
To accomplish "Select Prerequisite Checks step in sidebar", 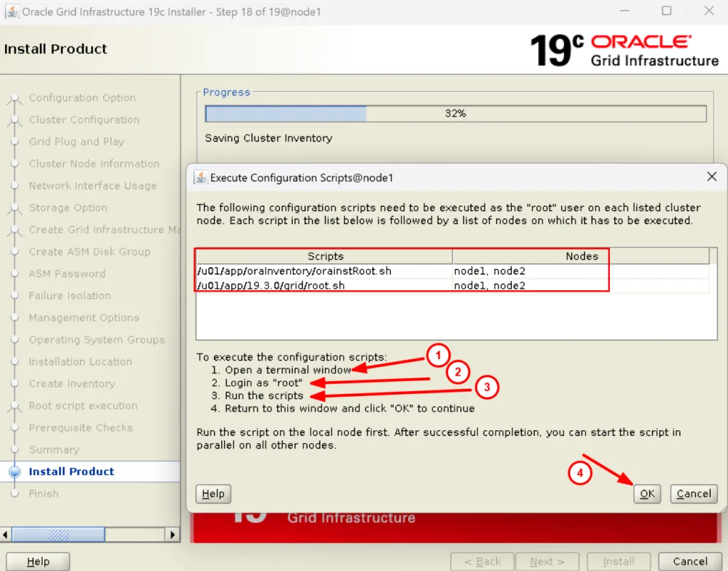I will click(x=80, y=428).
